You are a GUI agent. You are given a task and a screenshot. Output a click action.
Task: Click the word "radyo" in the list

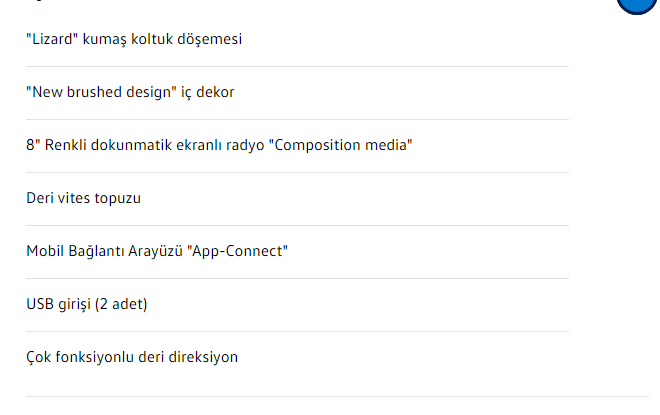[x=250, y=145]
